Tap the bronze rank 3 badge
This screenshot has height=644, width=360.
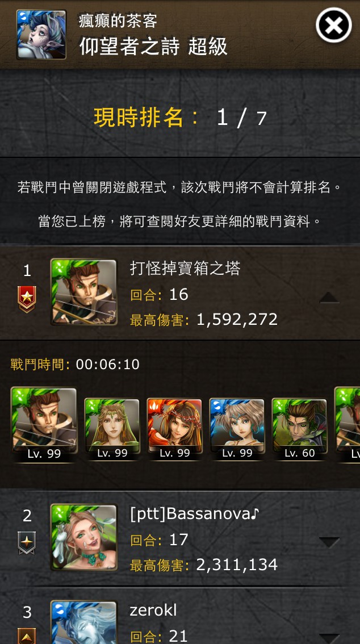(x=27, y=636)
